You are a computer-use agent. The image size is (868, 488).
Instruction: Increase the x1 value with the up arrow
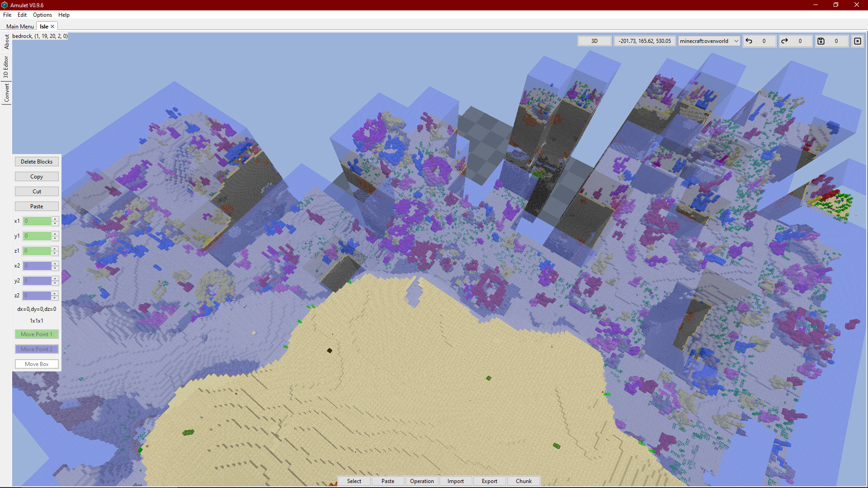[55, 219]
